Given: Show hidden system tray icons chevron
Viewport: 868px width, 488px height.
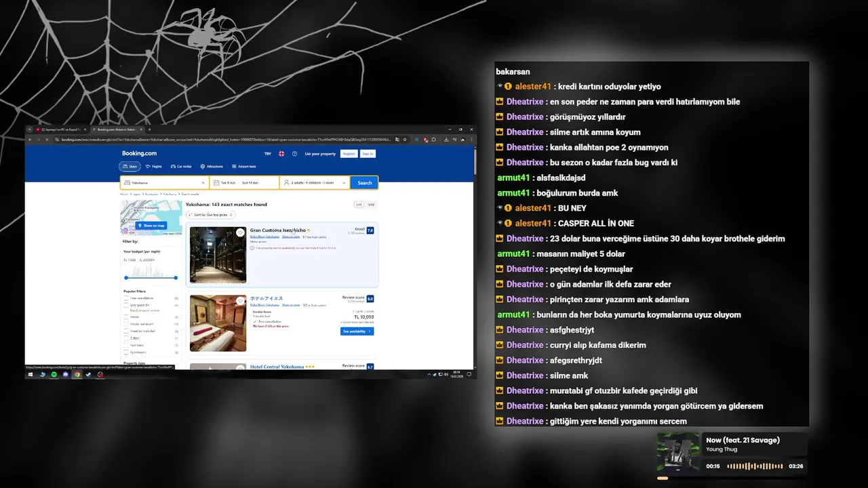Looking at the screenshot, I should point(429,374).
